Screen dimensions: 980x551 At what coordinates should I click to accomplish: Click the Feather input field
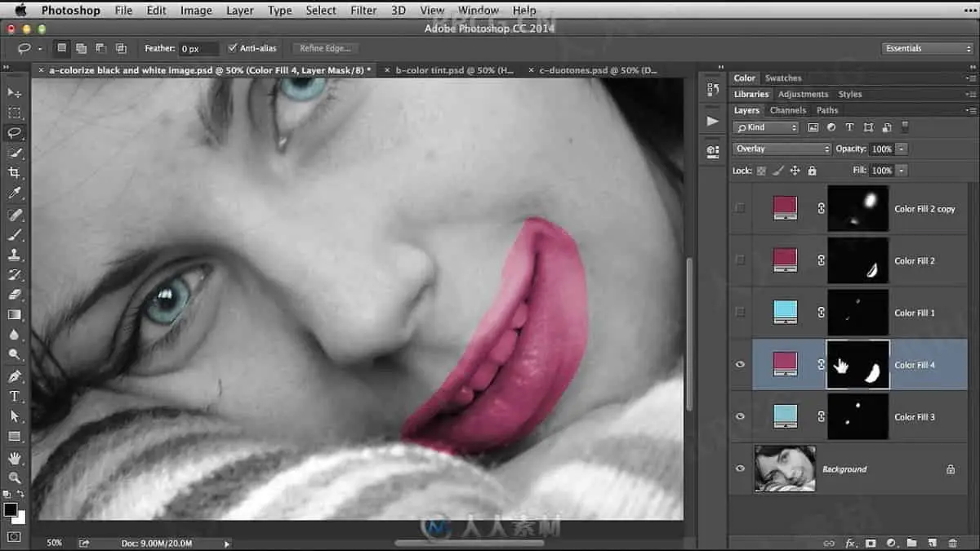[x=198, y=49]
